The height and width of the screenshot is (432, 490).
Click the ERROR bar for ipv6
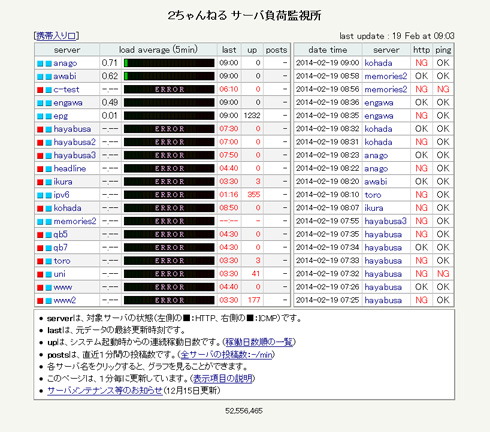pos(169,195)
